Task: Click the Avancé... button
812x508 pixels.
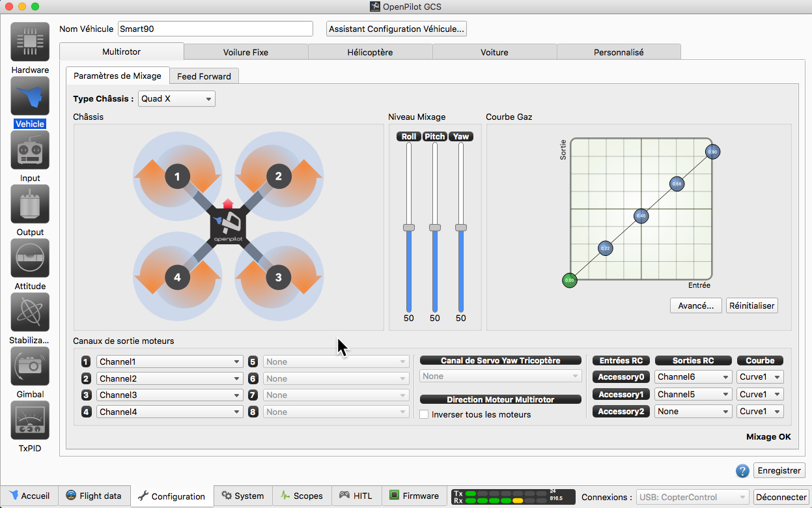Action: point(696,305)
